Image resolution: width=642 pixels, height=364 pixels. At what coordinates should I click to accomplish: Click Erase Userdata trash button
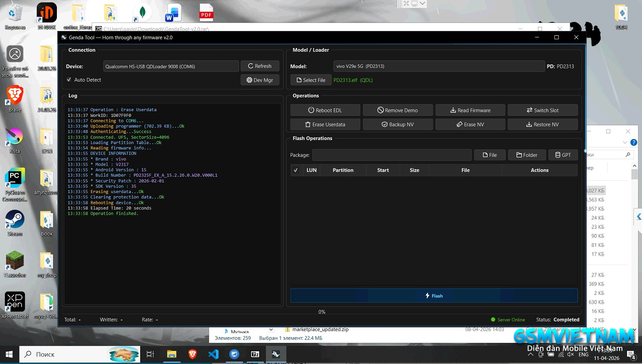(325, 124)
